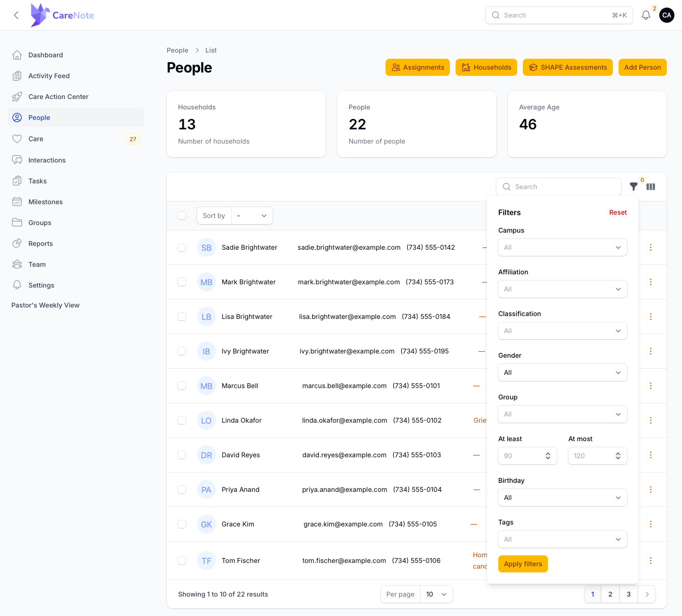Image resolution: width=682 pixels, height=616 pixels.
Task: Open the Tags filter dropdown
Action: 563,539
